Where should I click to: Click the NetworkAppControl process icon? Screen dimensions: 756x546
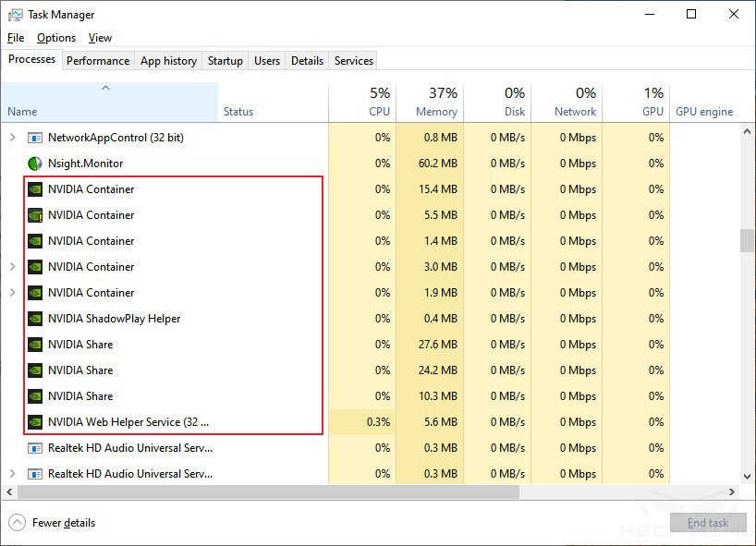point(35,138)
